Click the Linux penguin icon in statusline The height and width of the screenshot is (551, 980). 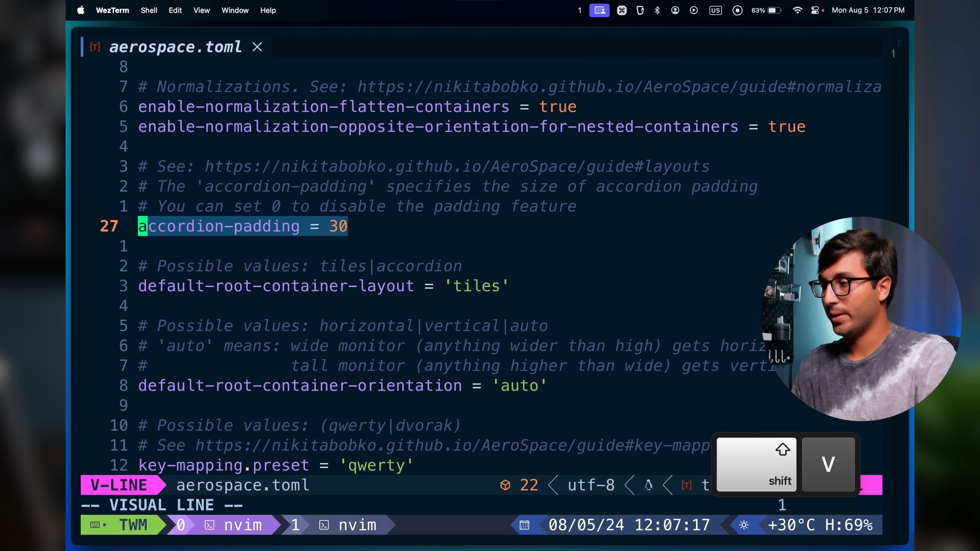pos(648,485)
